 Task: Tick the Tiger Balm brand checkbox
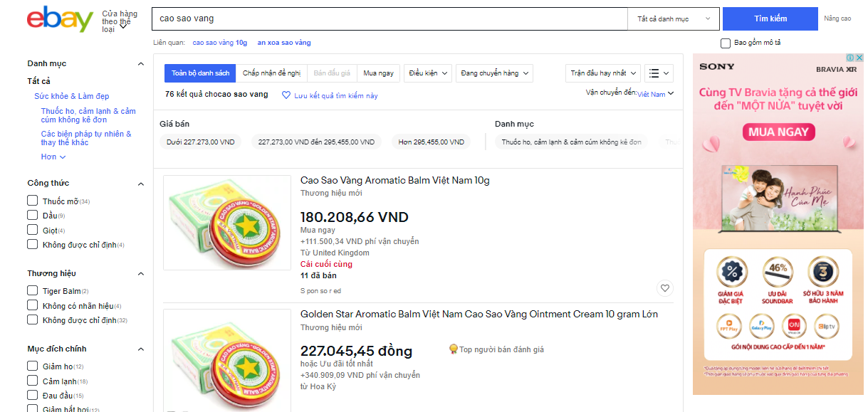pyautogui.click(x=33, y=290)
